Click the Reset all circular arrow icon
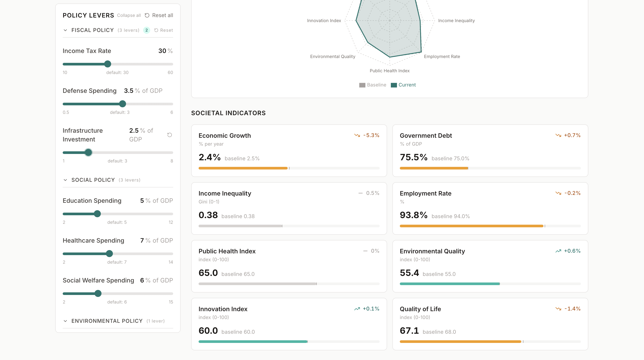The image size is (644, 360). point(147,15)
